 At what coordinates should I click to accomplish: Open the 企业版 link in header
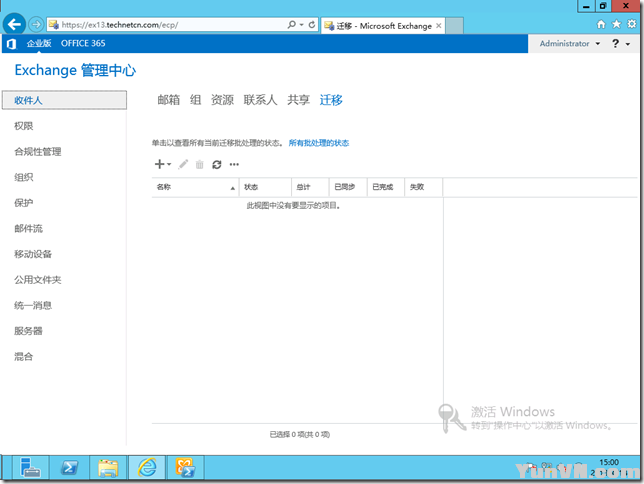point(39,43)
